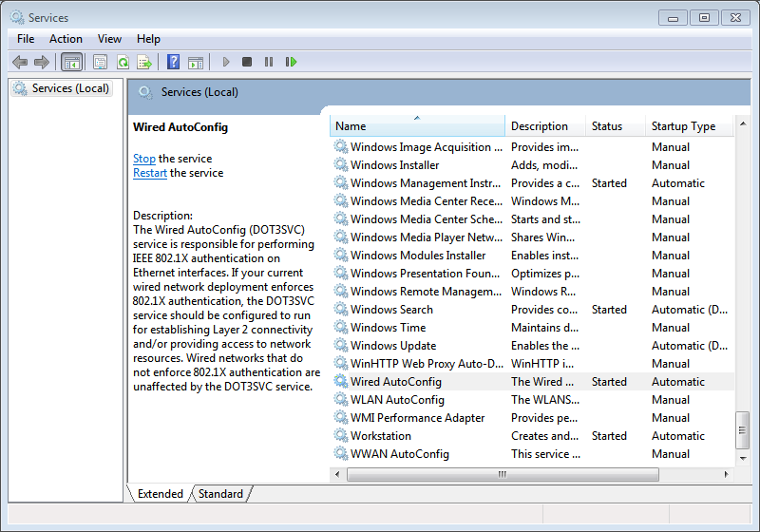Switch to the Standard tab
This screenshot has height=532, width=760.
220,494
